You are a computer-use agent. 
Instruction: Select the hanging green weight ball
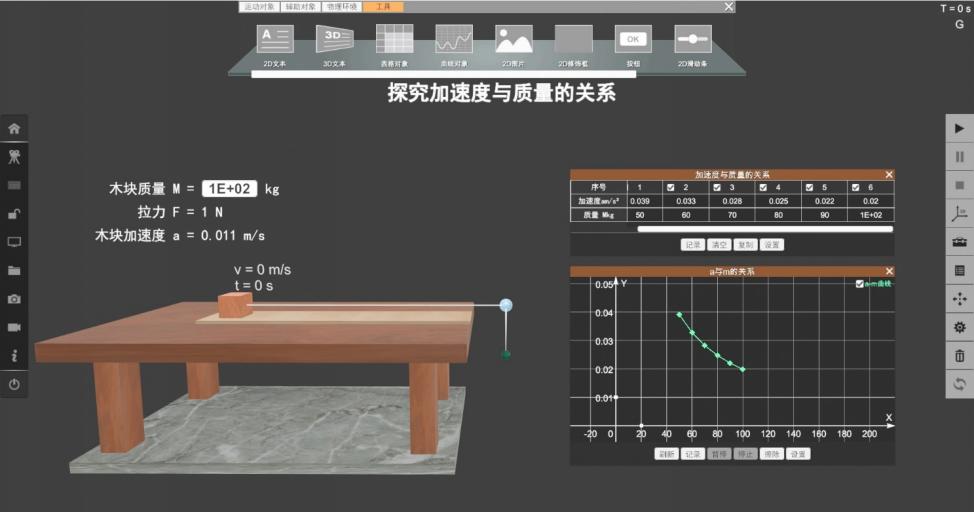click(x=506, y=355)
